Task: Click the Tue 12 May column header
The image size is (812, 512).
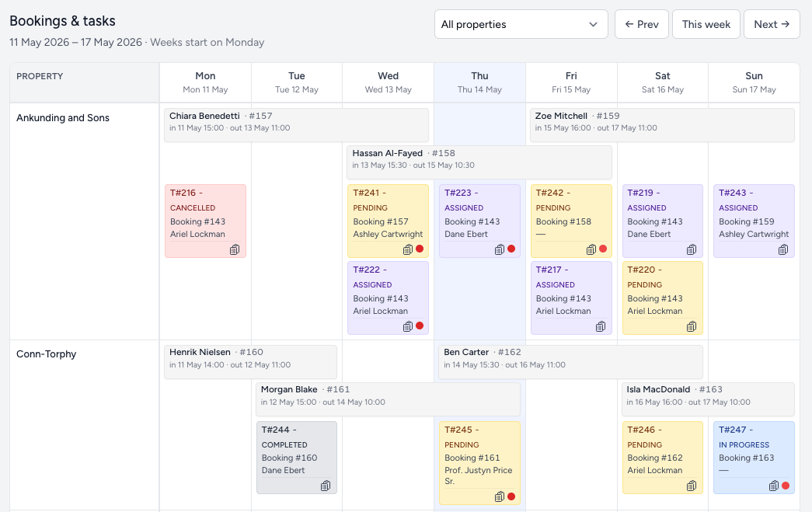Action: (297, 82)
